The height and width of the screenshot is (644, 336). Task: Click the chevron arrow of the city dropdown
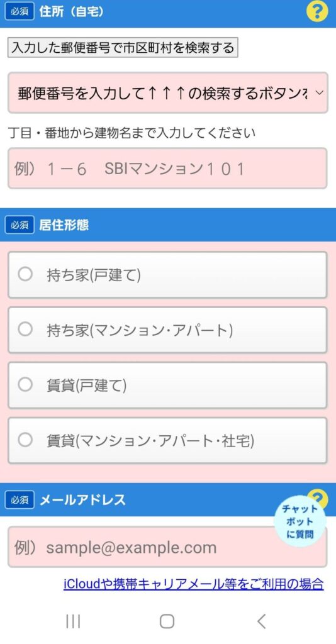[x=320, y=93]
